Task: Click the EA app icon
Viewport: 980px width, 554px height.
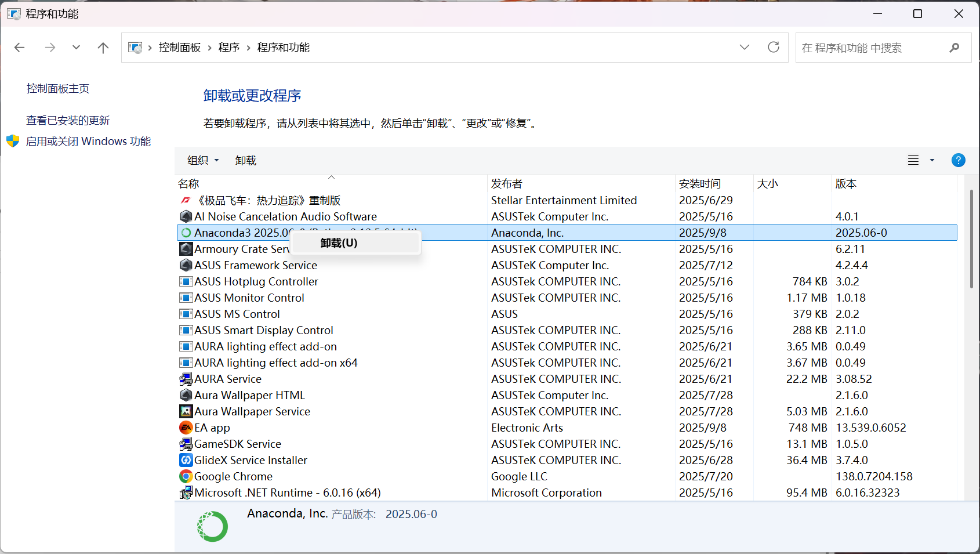Action: click(186, 428)
